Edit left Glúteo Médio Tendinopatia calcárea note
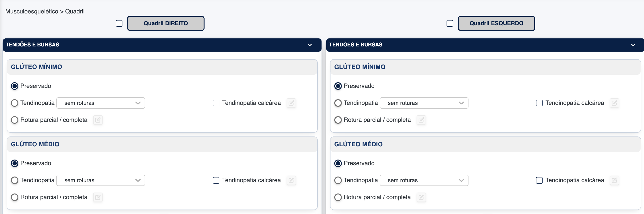The width and height of the screenshot is (644, 214). point(615,180)
